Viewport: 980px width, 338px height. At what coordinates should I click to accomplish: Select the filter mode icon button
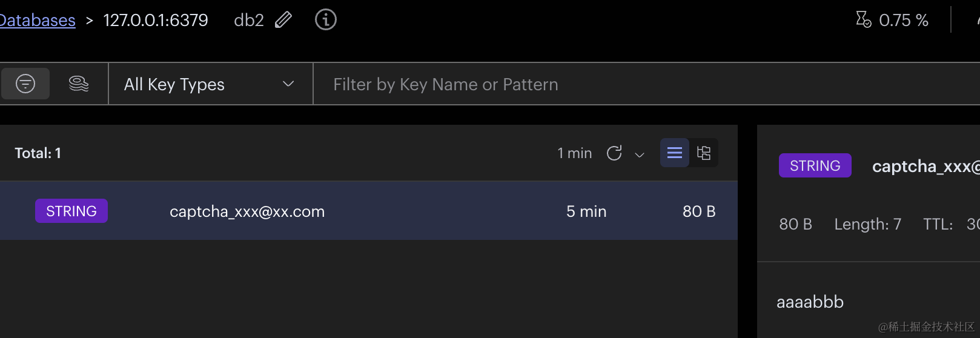tap(25, 84)
